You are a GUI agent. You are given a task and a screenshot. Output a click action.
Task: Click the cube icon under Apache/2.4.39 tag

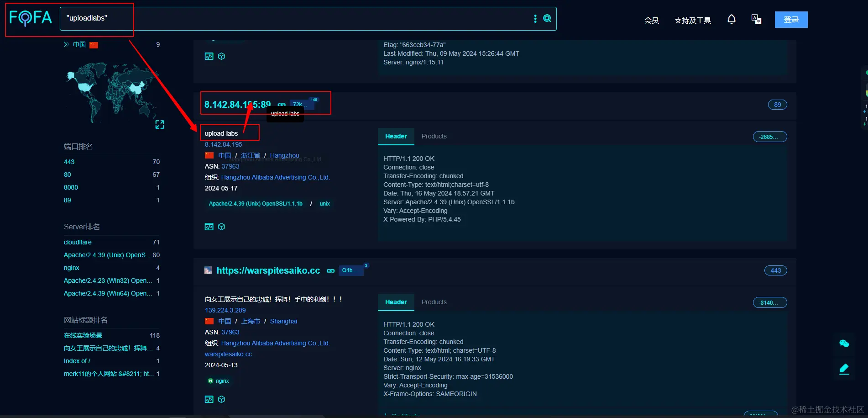(222, 227)
